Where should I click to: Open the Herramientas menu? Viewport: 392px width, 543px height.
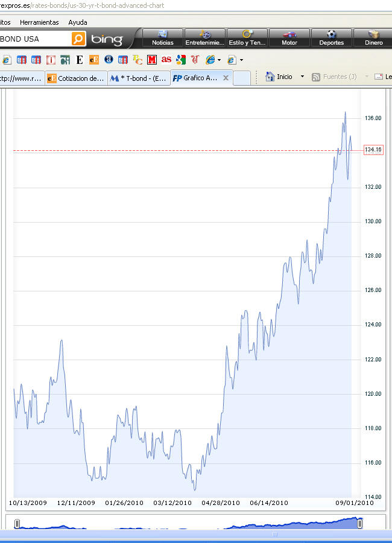[39, 22]
